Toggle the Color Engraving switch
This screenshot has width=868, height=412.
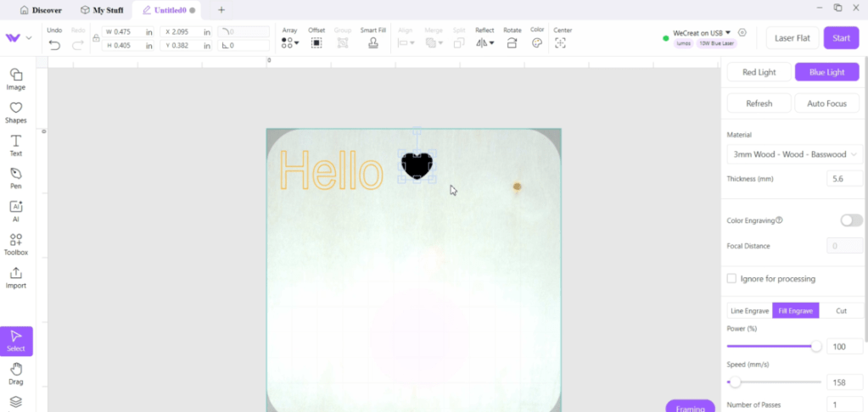[x=851, y=220]
